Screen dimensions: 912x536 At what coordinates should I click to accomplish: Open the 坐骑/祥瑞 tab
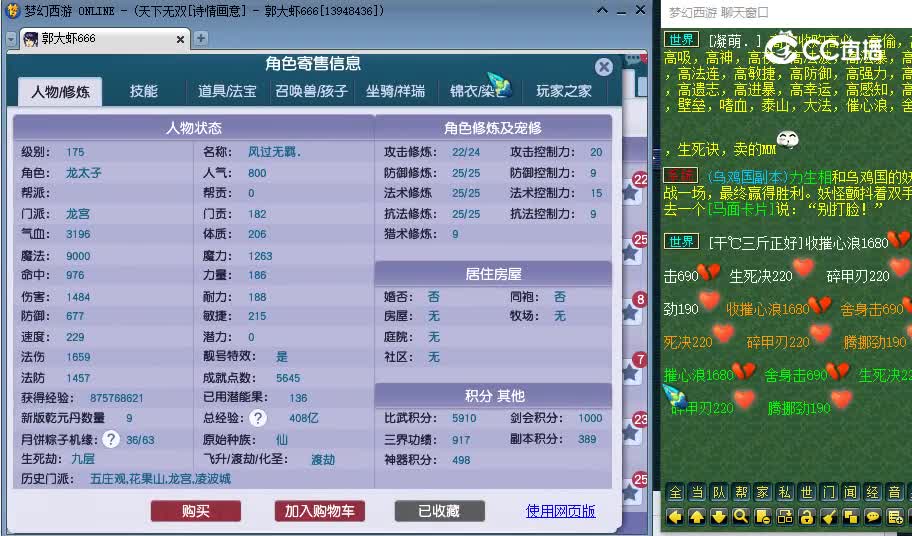[396, 91]
